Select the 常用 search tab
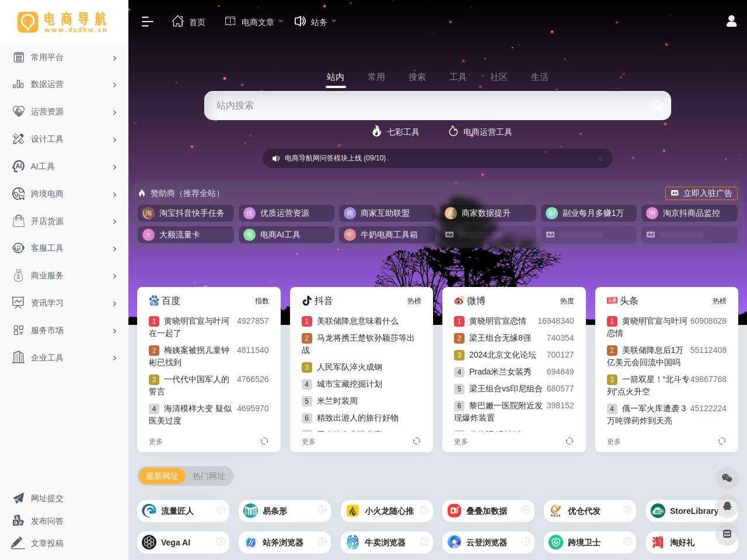Image resolution: width=747 pixels, height=560 pixels. point(376,77)
